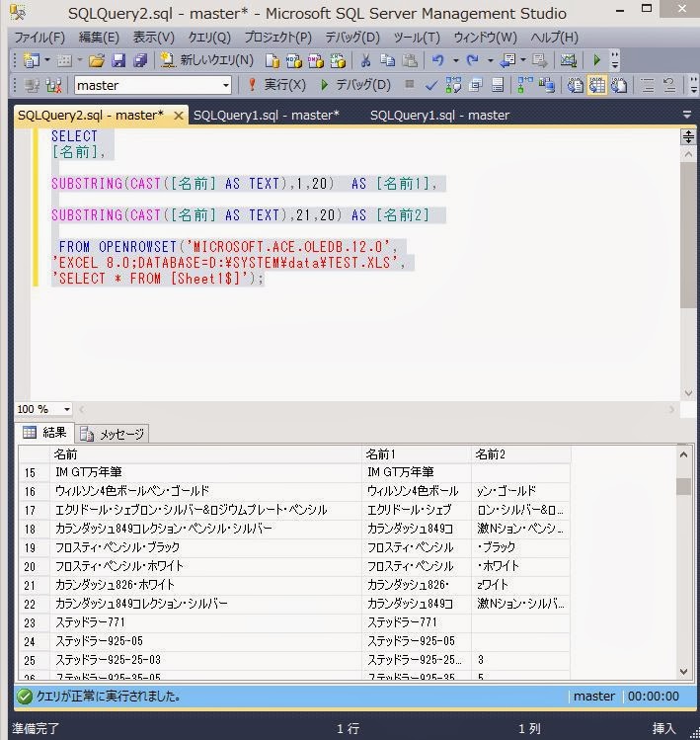Open the ツール(T) menu
700x740 pixels.
[x=417, y=38]
